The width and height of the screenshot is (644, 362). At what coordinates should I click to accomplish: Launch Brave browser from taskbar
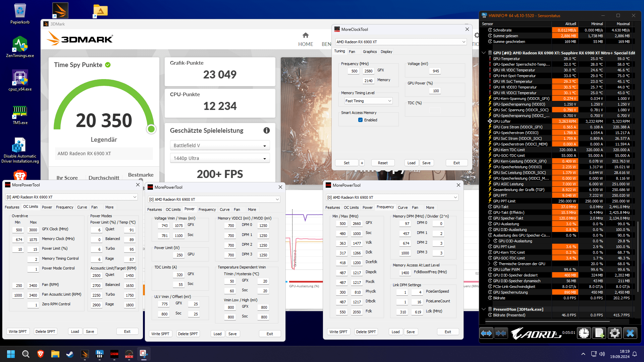(41, 354)
